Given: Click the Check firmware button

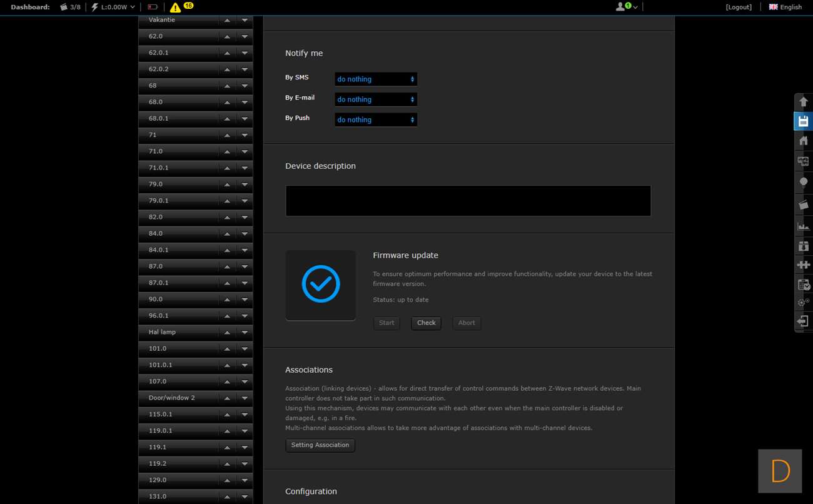Looking at the screenshot, I should 426,323.
